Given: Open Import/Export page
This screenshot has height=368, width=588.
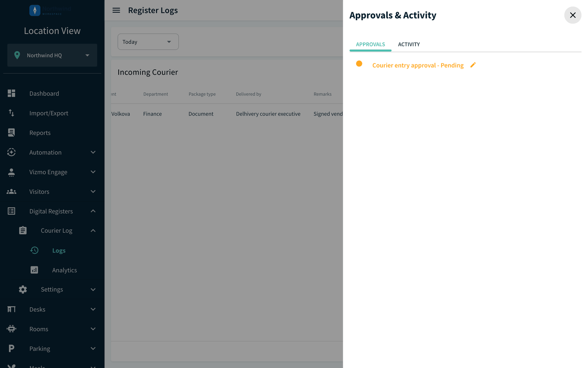Looking at the screenshot, I should [49, 113].
